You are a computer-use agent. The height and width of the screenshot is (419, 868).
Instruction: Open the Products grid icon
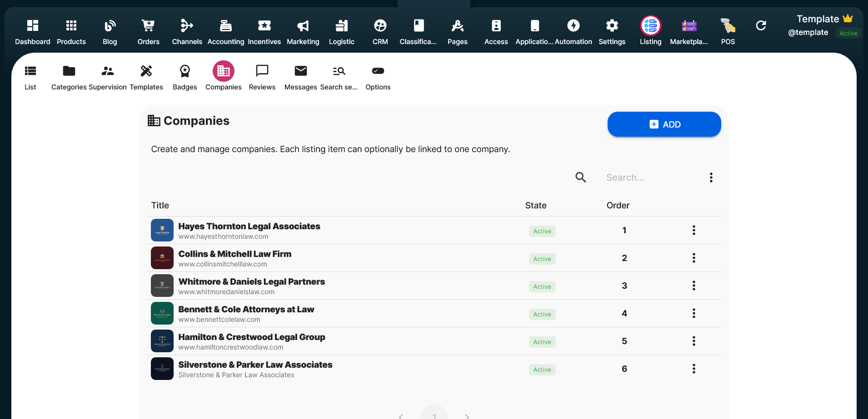(x=71, y=25)
